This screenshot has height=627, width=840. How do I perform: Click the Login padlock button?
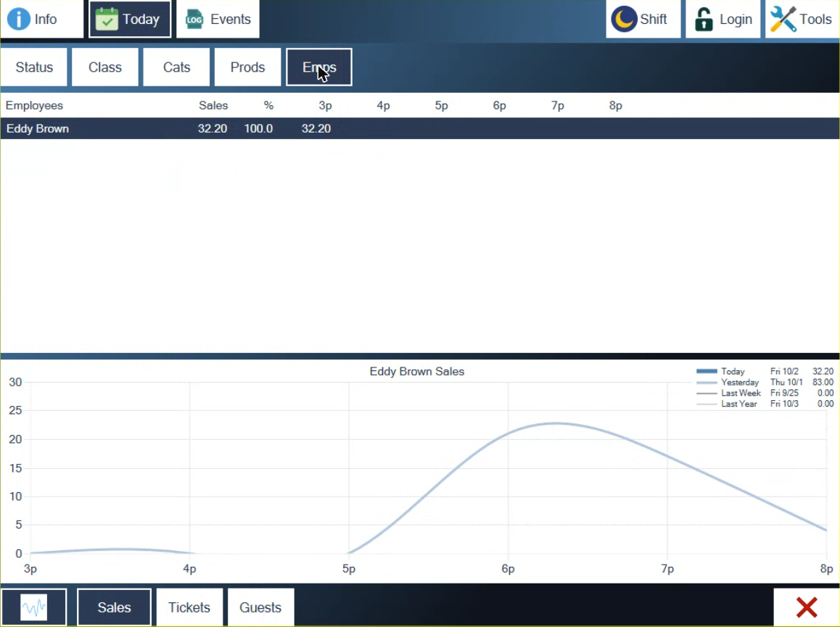[x=722, y=20]
